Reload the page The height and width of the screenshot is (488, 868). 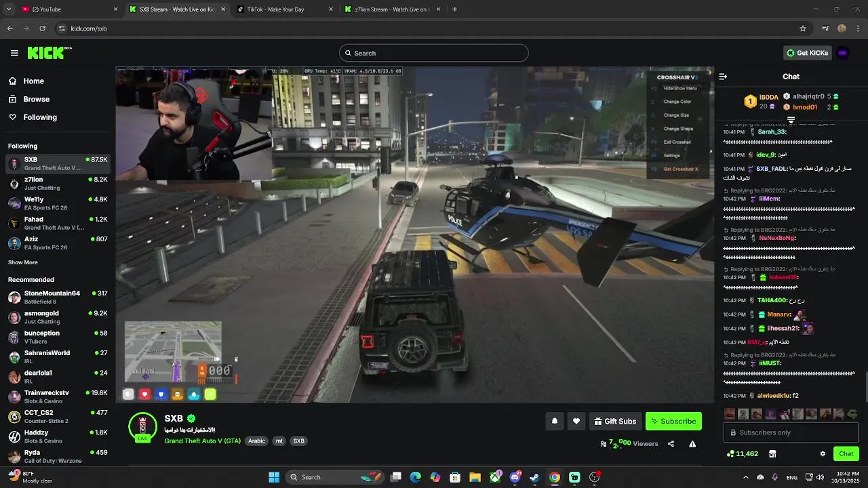(x=42, y=28)
